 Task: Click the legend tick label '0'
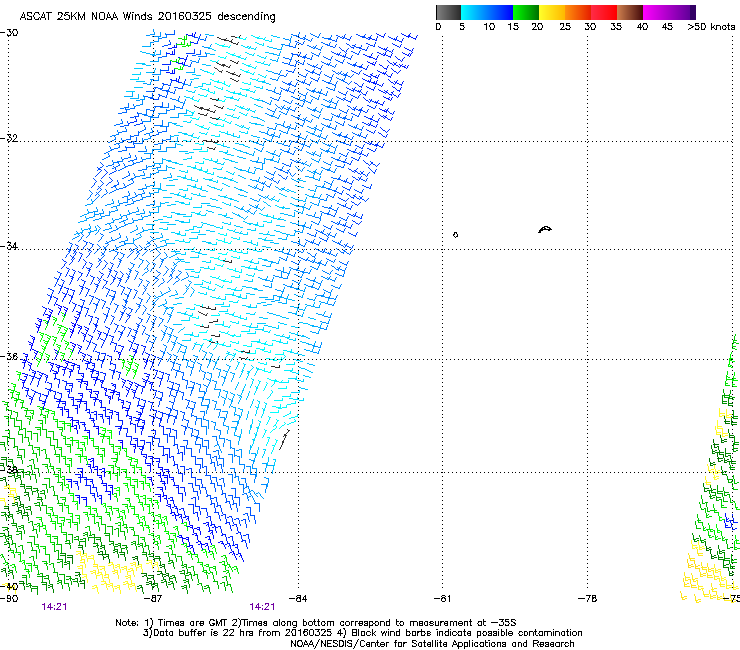[x=438, y=27]
